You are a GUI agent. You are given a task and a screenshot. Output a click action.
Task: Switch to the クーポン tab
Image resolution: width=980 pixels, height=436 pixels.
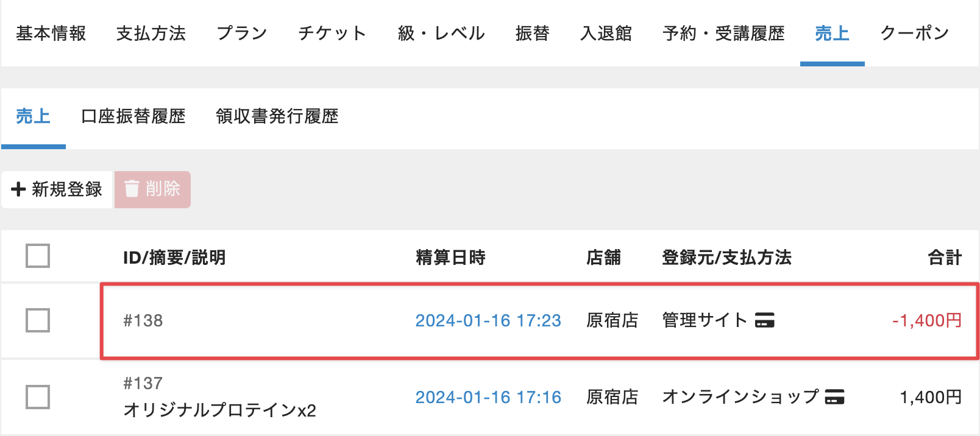tap(915, 33)
